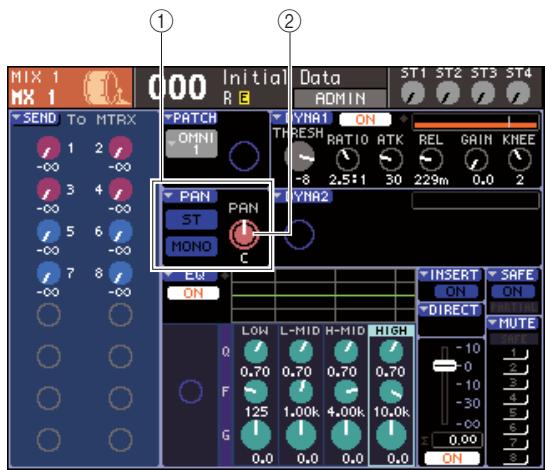Screen dimensions: 545x470
Task: Toggle the DYNA1 ON button
Action: 365,120
